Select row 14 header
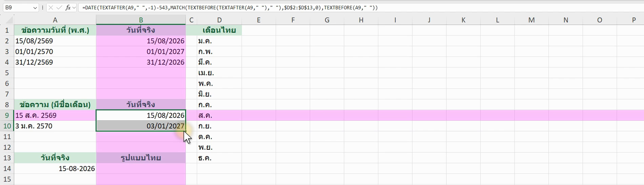The width and height of the screenshot is (644, 185). pos(7,168)
